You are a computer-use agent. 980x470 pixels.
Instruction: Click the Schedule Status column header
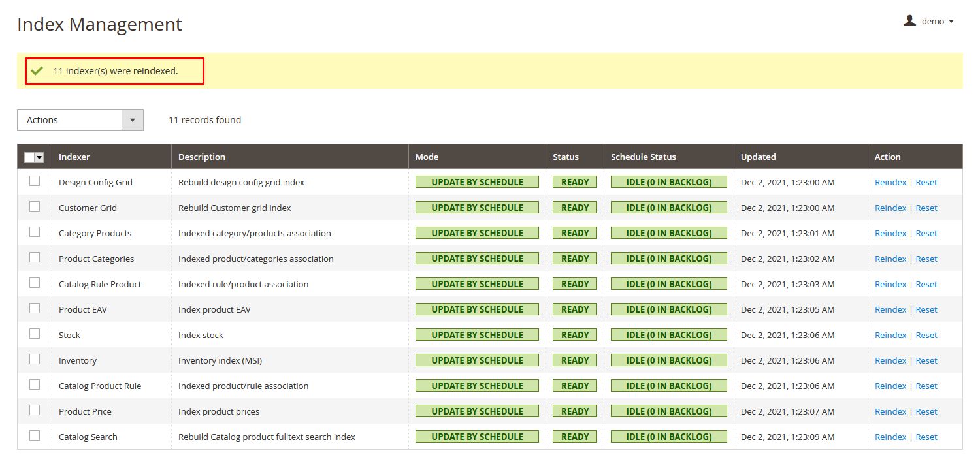point(643,157)
